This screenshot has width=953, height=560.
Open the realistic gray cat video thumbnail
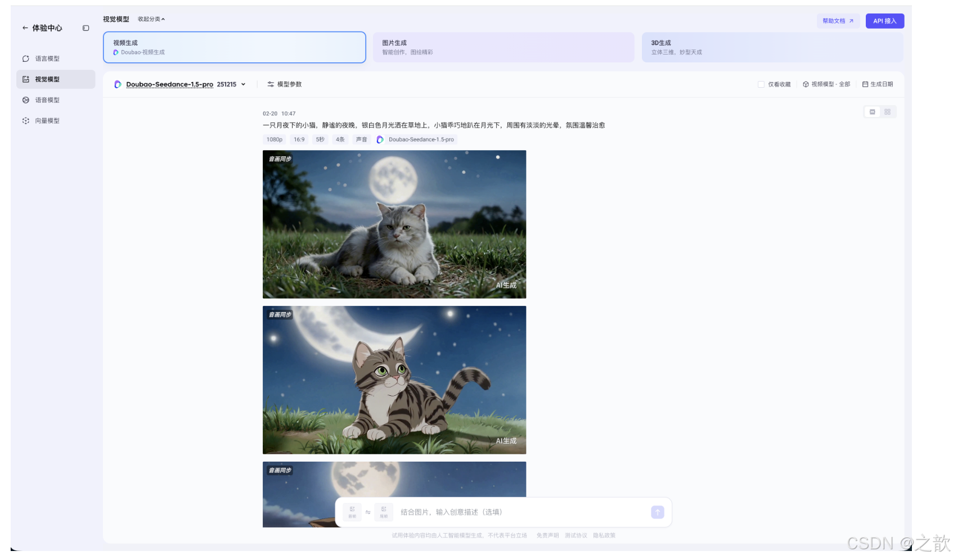tap(394, 224)
